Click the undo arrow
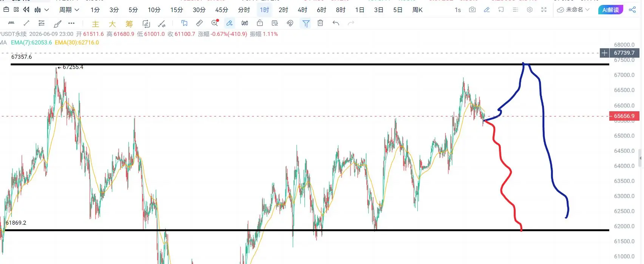Image resolution: width=644 pixels, height=264 pixels. (336, 23)
